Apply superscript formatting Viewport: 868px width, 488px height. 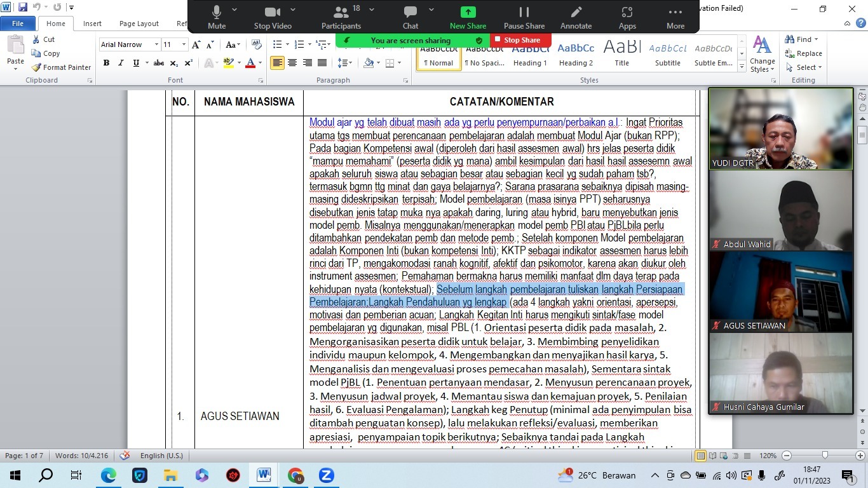(x=189, y=63)
